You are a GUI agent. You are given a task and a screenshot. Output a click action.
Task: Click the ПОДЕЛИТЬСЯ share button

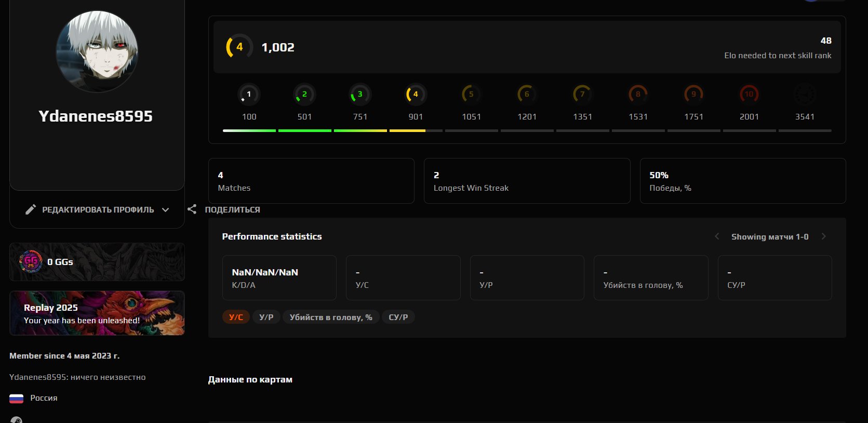pyautogui.click(x=223, y=209)
